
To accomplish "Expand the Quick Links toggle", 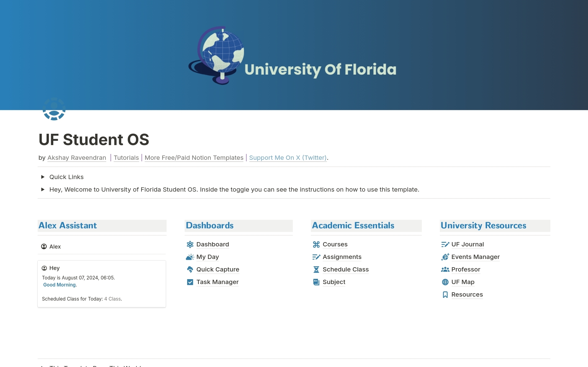I will coord(43,177).
